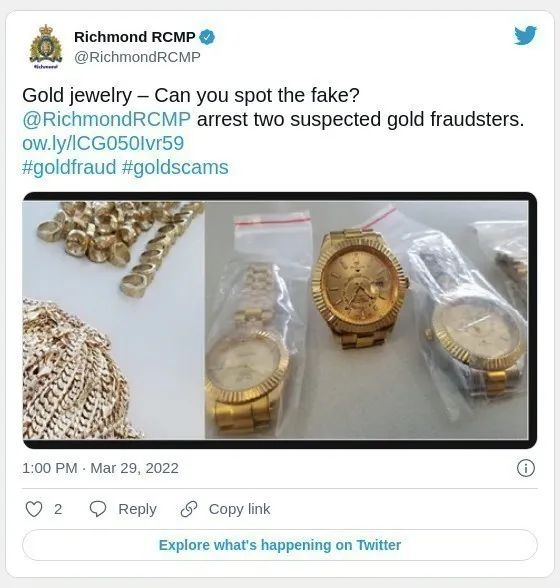Click the chain link copy icon
The image size is (560, 588).
pos(189,509)
